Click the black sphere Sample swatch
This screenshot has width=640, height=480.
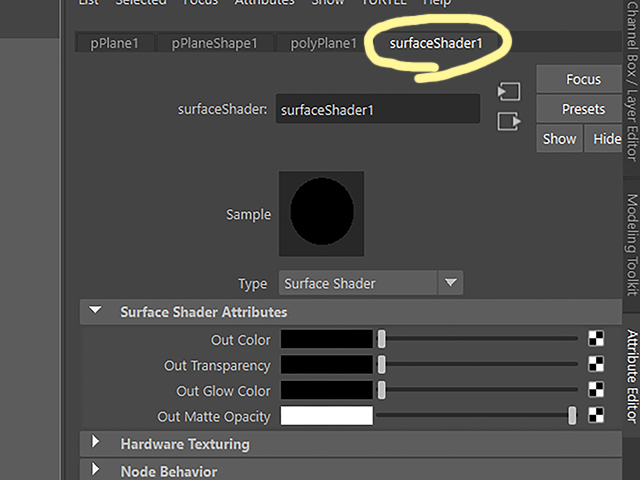(x=322, y=214)
